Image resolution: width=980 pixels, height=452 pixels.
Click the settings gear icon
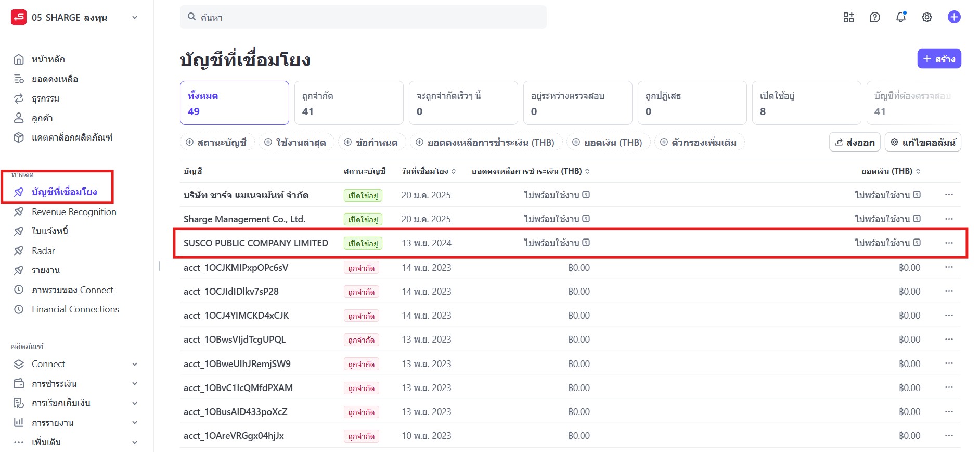(x=927, y=17)
